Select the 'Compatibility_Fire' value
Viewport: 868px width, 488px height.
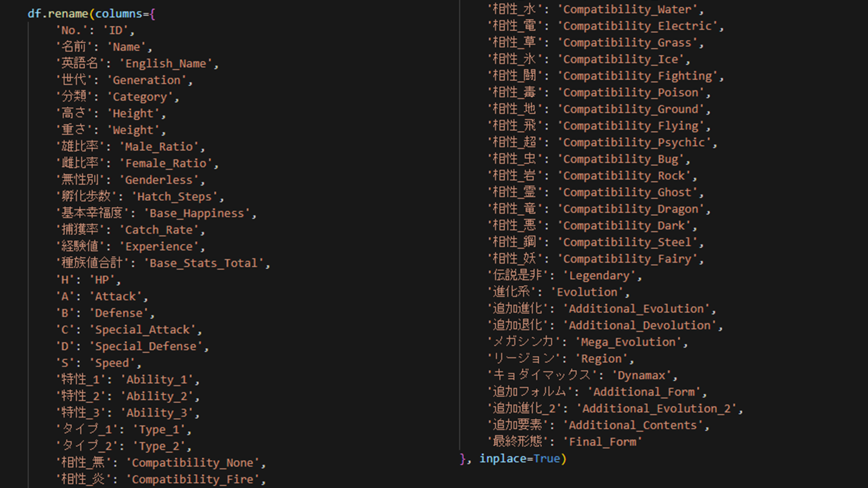click(193, 479)
